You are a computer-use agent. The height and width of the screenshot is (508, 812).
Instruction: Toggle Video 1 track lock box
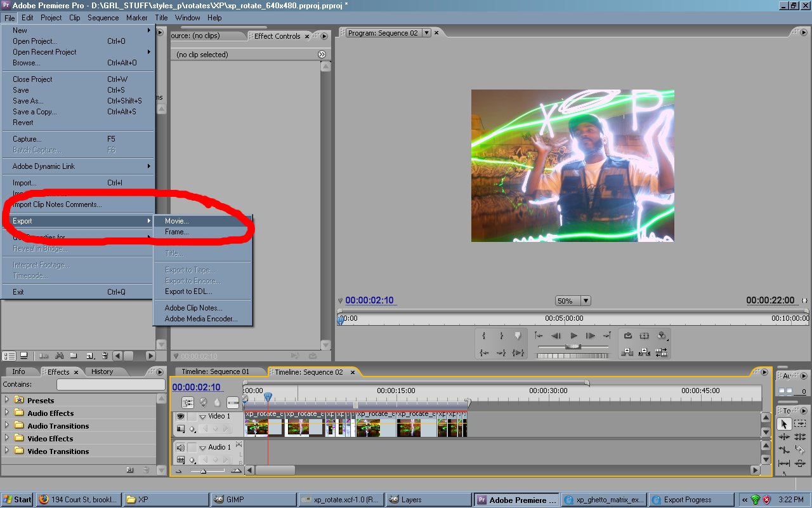pos(192,417)
